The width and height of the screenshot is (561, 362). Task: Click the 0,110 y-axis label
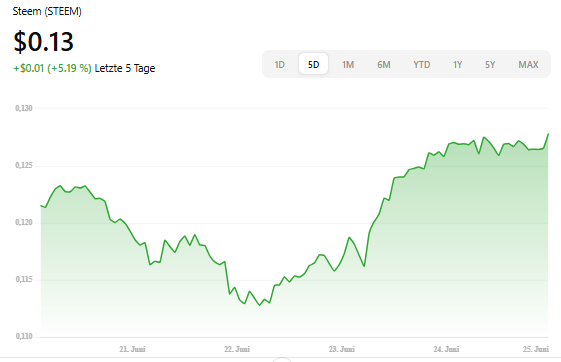click(24, 336)
